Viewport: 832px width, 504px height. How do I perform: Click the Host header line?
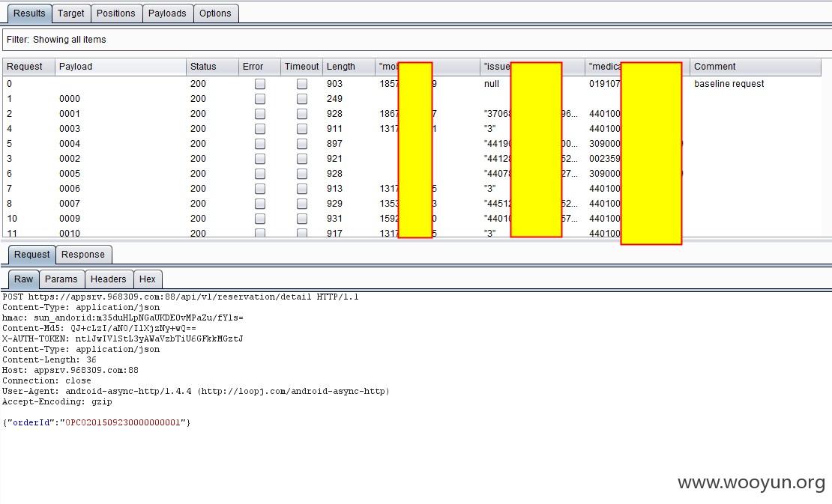pos(70,371)
